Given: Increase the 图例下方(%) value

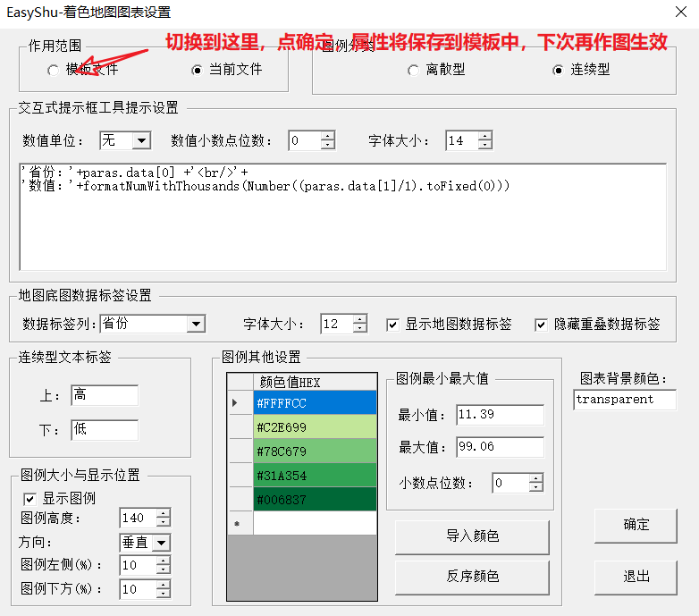Looking at the screenshot, I should (x=164, y=585).
